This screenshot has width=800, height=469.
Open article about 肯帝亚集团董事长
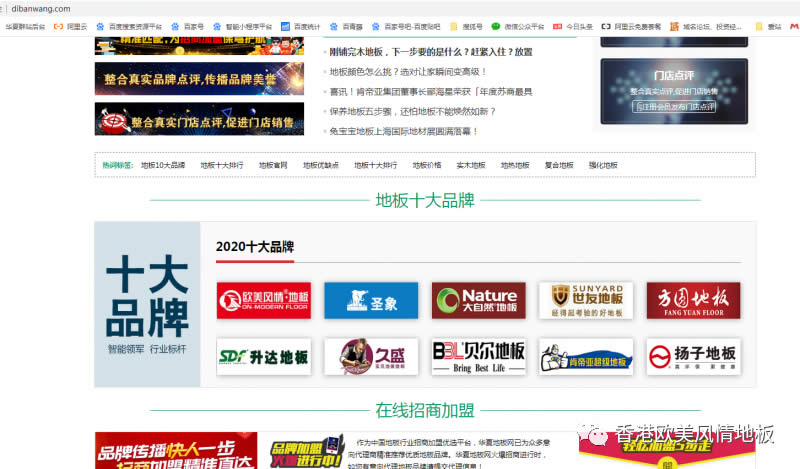tap(431, 92)
